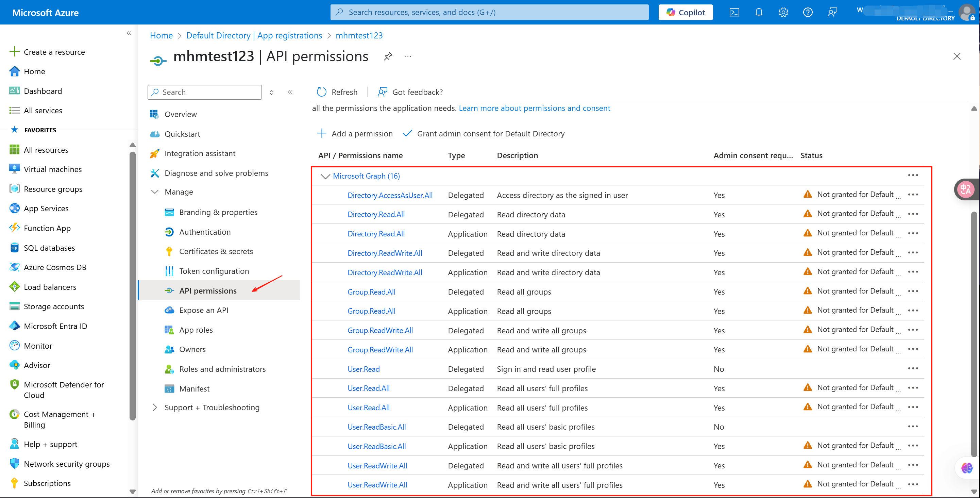Open the User.Read permission link
Screen dimensions: 980x498
point(363,369)
